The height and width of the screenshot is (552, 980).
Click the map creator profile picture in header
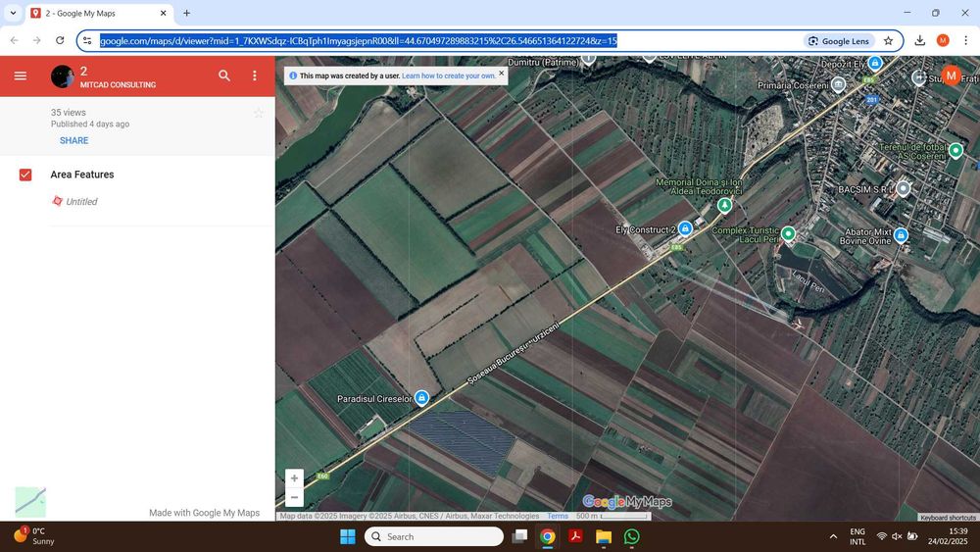pyautogui.click(x=63, y=76)
